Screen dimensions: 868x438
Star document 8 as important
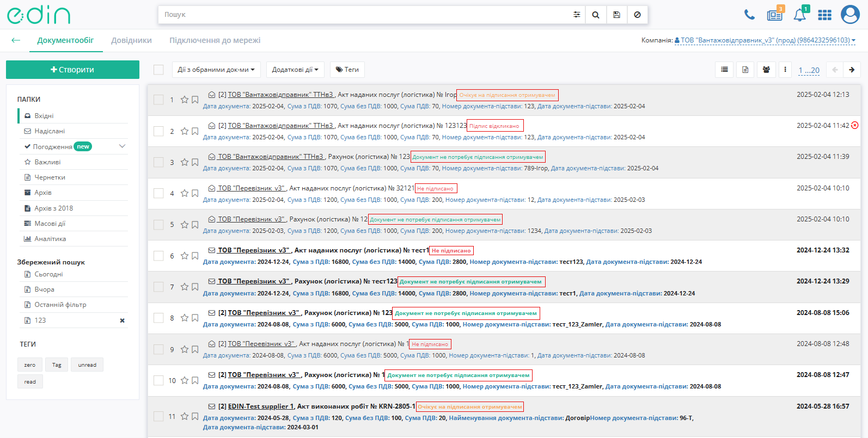click(185, 318)
